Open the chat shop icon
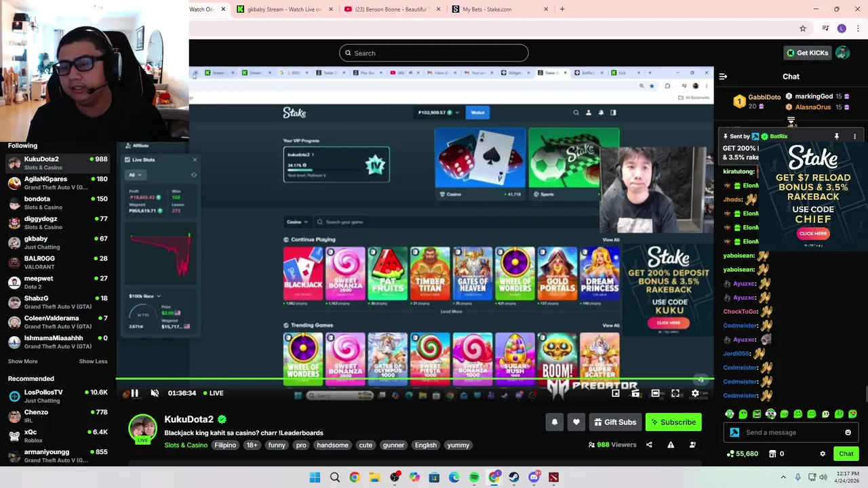 (x=772, y=454)
